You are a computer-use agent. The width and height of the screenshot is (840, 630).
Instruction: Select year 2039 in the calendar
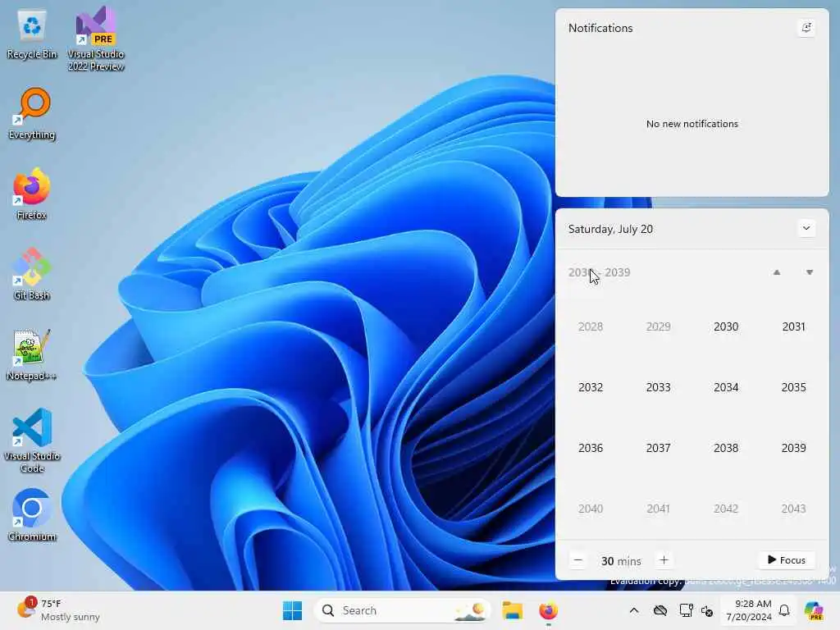793,447
